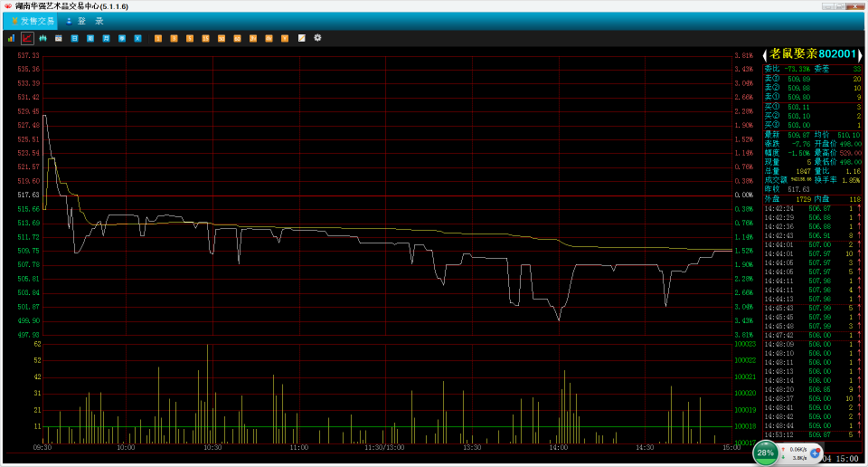Click the 委比 -73.33% value

[797, 70]
